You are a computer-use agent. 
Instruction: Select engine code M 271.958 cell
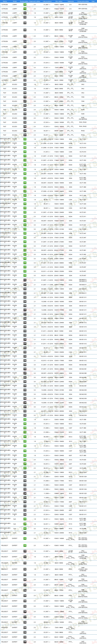point(83,420)
